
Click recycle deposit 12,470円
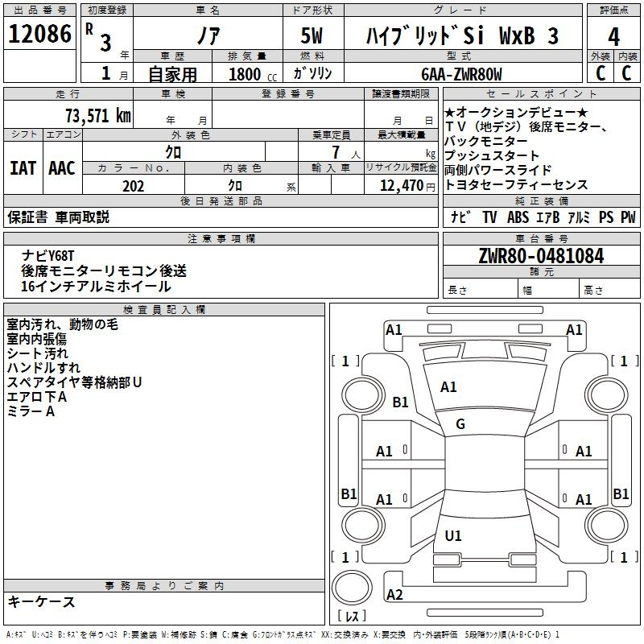pyautogui.click(x=407, y=186)
